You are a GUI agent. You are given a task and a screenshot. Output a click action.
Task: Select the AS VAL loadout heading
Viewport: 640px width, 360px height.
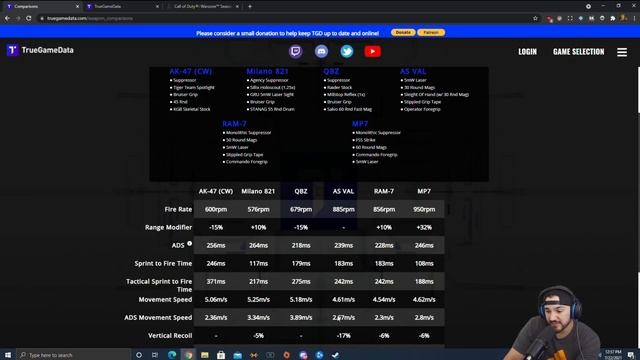[x=413, y=71]
